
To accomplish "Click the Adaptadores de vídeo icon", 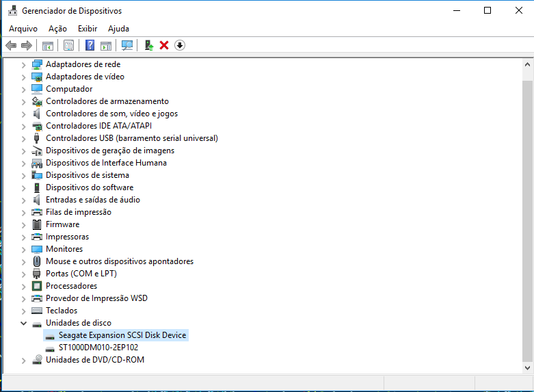I will point(37,77).
